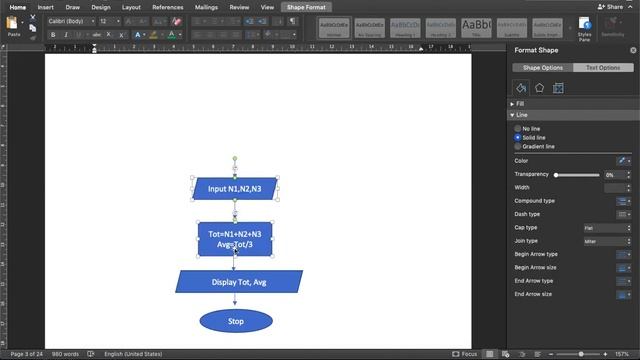Open the Begin Arrow type dropdown
This screenshot has height=360, width=640.
pyautogui.click(x=624, y=254)
